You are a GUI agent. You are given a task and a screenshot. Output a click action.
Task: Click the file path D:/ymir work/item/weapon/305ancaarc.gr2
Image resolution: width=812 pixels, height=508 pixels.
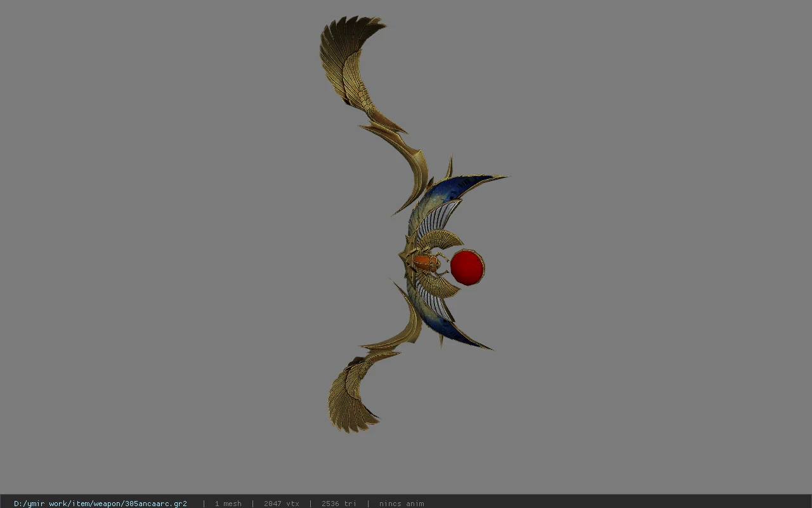tap(100, 504)
